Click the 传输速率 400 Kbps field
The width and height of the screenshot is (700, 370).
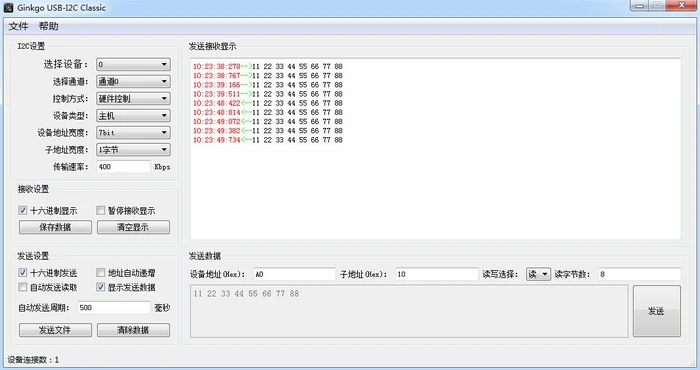tap(123, 166)
